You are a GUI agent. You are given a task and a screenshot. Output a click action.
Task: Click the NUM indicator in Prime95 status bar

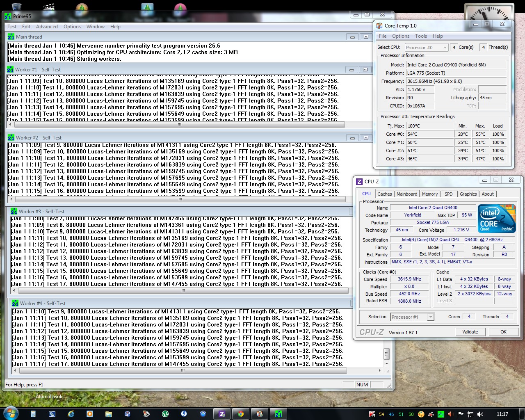362,384
